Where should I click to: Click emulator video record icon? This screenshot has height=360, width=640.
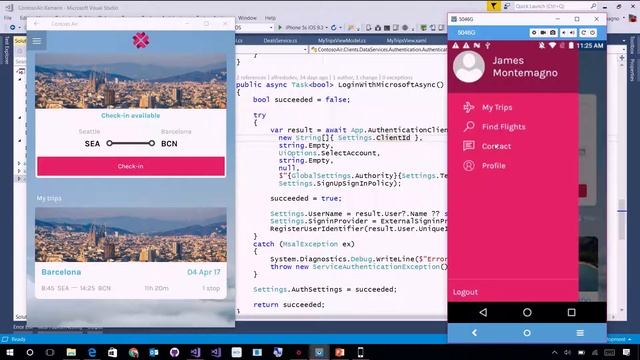(543, 33)
